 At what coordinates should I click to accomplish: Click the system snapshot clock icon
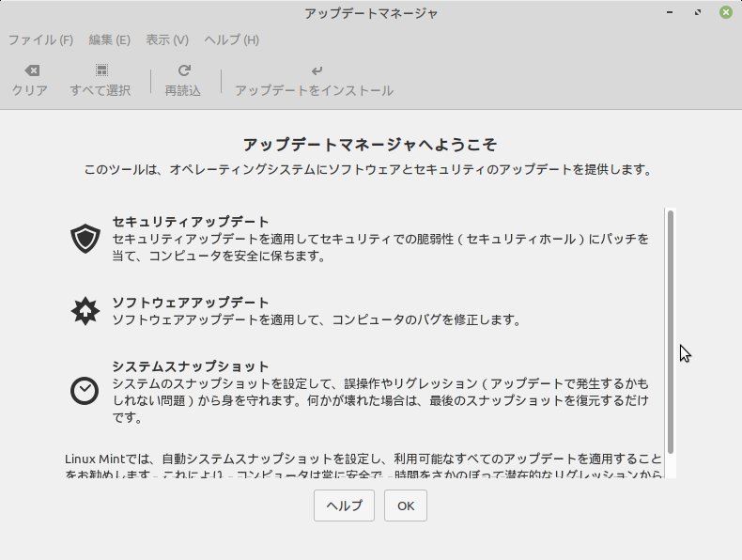point(85,391)
